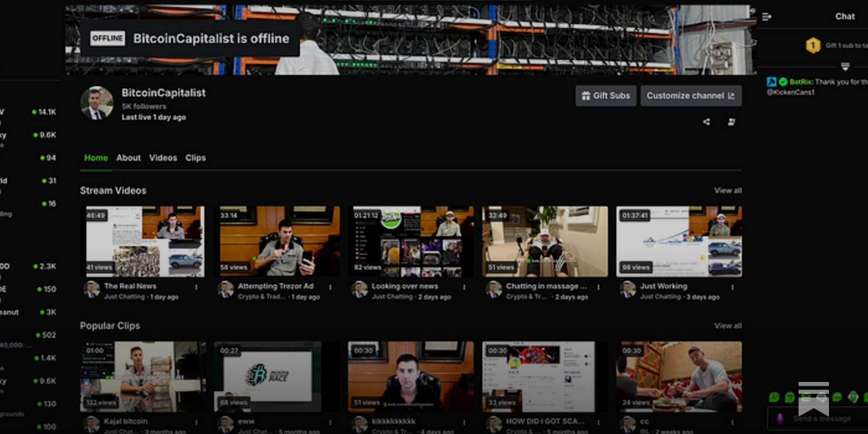Click the gold hexagon gift badge in chat
The height and width of the screenshot is (434, 868).
tap(813, 46)
